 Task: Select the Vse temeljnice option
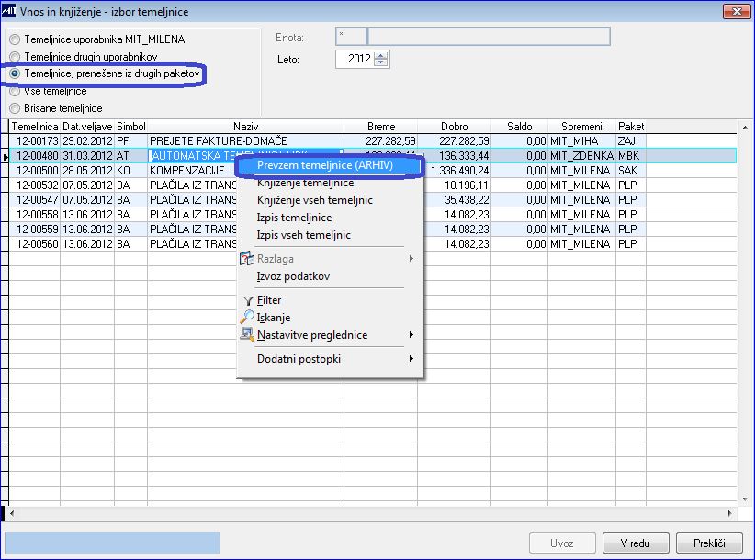[15, 91]
